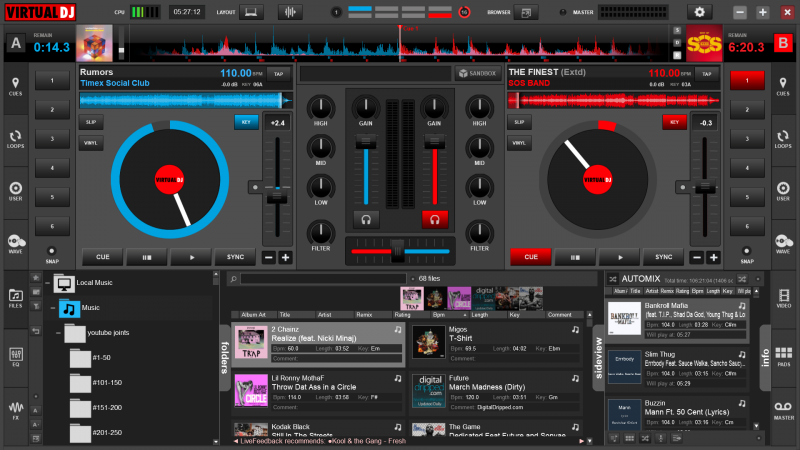Click deck B FILTER knob

tap(479, 233)
